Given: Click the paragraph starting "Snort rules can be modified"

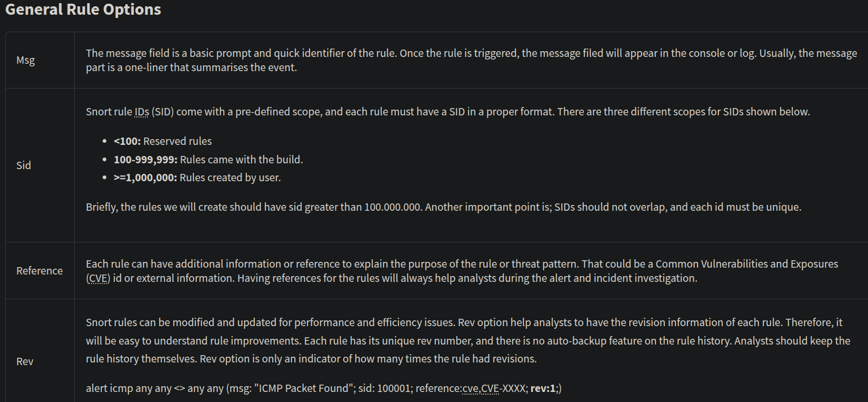Looking at the screenshot, I should tap(467, 340).
